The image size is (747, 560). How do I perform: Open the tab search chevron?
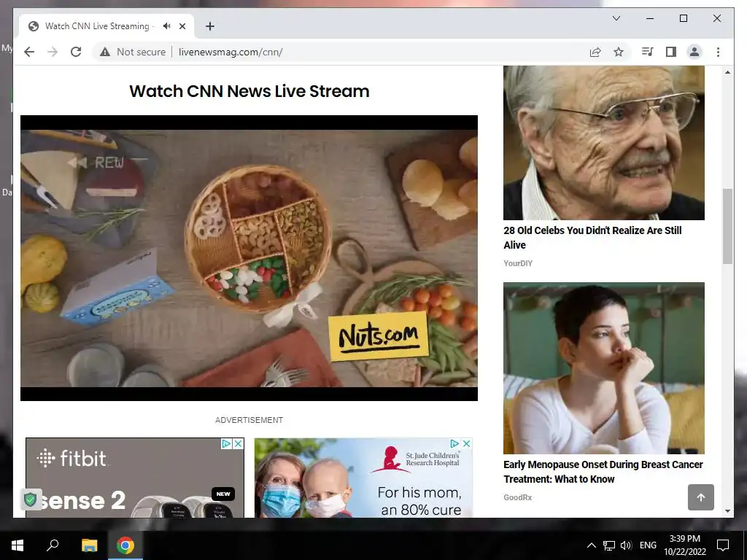[616, 18]
